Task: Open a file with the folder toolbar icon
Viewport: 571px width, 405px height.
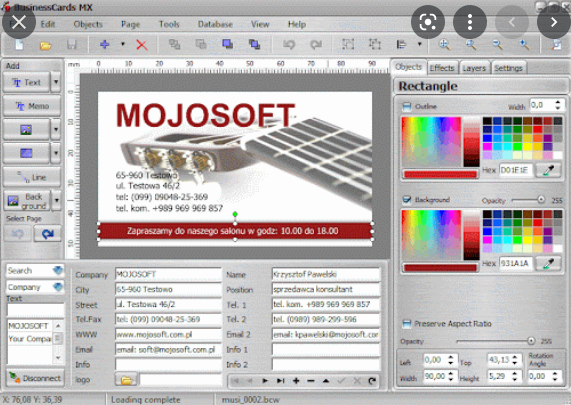Action: (x=46, y=45)
